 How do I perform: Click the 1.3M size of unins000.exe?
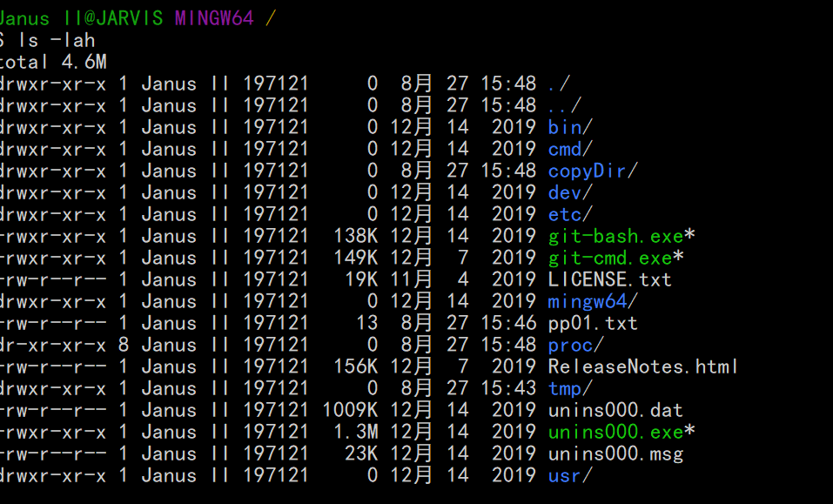[355, 433]
